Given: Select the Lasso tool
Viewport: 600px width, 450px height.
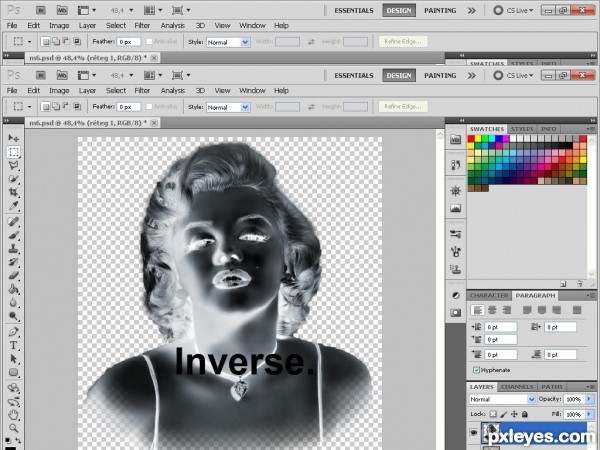Looking at the screenshot, I should click(14, 165).
